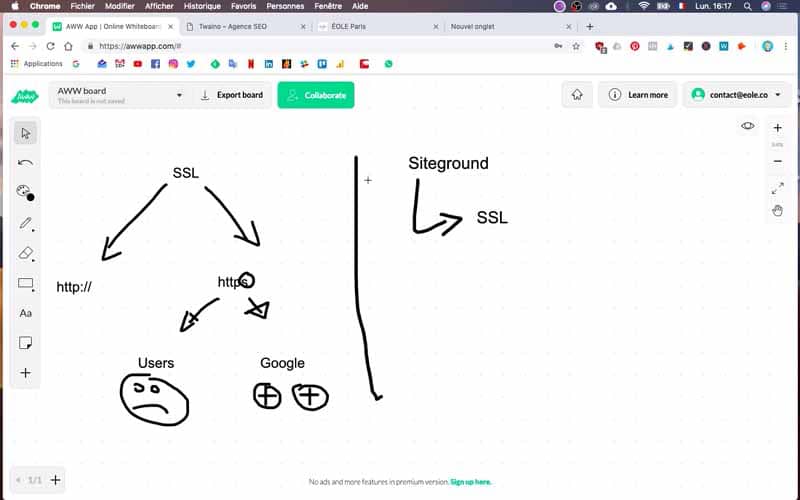
Task: Go to Chrome home page
Action: [x=68, y=46]
